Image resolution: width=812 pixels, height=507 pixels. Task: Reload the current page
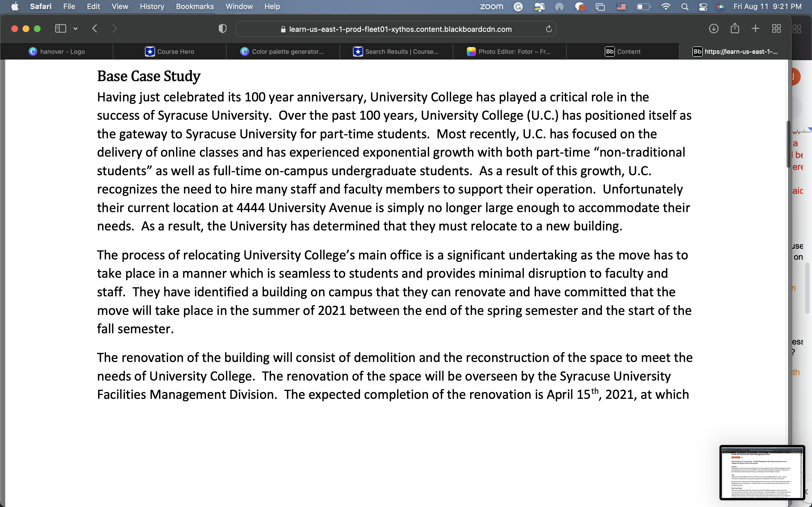click(549, 29)
